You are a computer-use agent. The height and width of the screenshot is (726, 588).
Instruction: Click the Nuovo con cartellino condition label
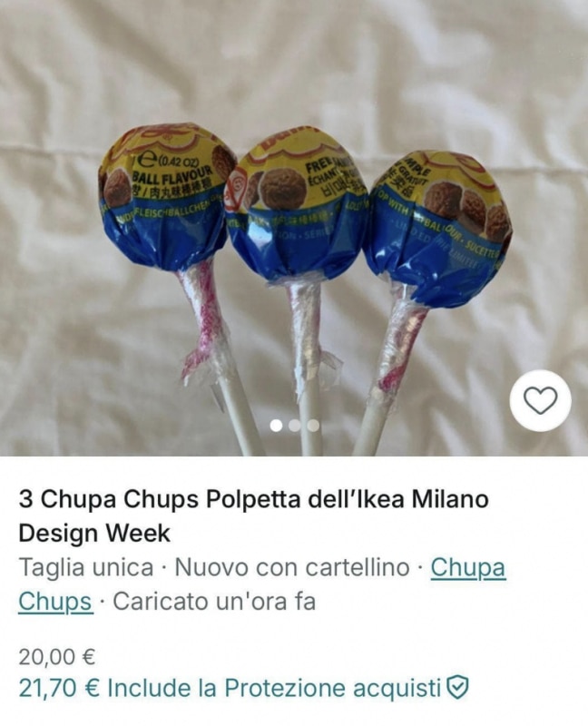pyautogui.click(x=291, y=567)
